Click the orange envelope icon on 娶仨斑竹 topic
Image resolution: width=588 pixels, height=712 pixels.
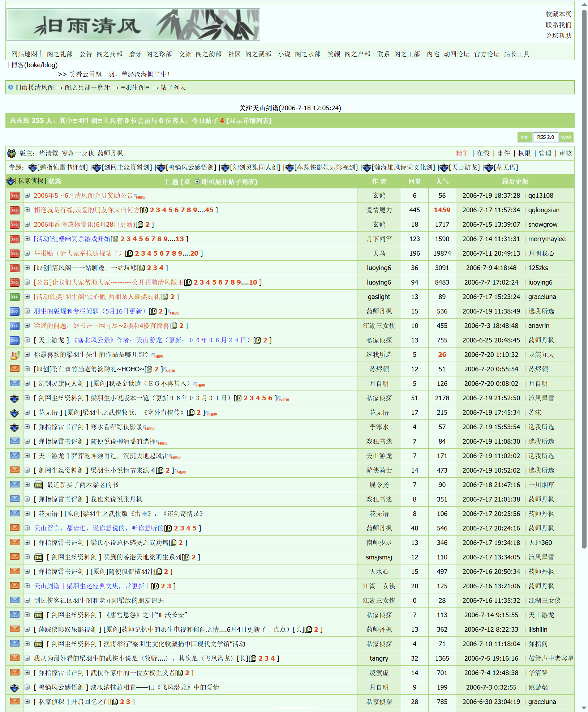[x=14, y=369]
